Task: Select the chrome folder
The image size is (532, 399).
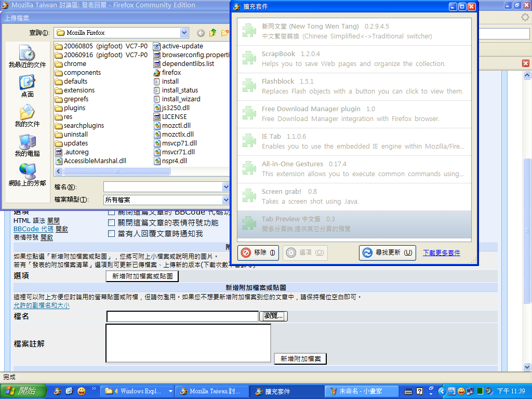Action: coord(71,64)
